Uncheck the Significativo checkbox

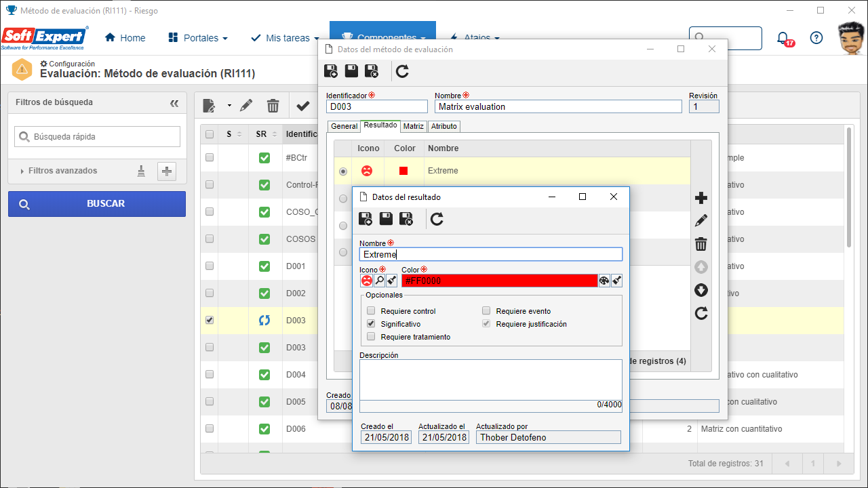pos(371,324)
